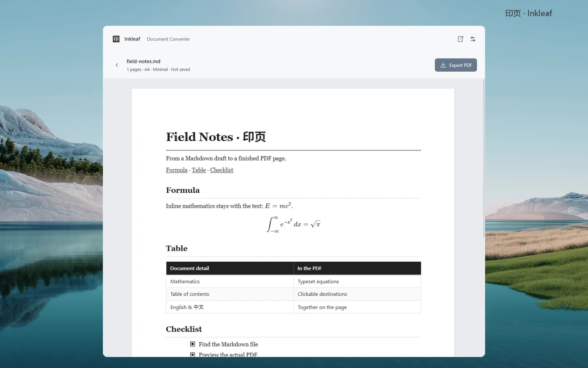Click the 'Document detail' table header
Screen dimensions: 588x368
(x=230, y=268)
